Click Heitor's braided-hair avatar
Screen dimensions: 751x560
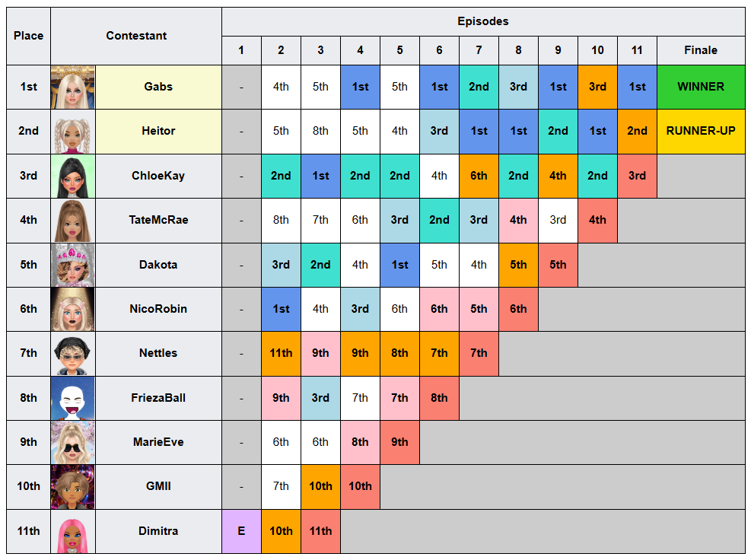tap(73, 132)
